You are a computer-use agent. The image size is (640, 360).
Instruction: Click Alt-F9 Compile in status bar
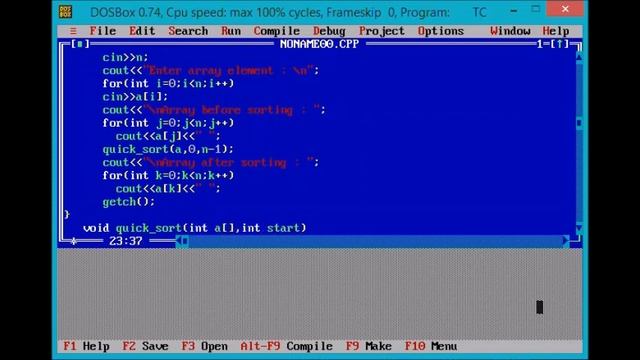tap(287, 346)
